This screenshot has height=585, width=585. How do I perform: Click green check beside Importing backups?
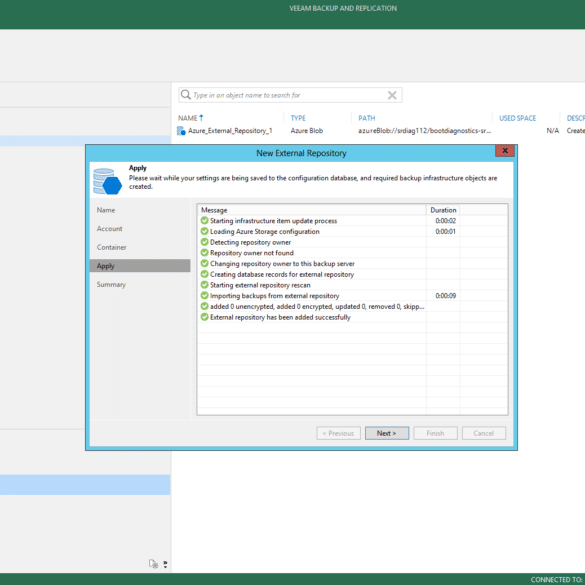[x=204, y=295]
